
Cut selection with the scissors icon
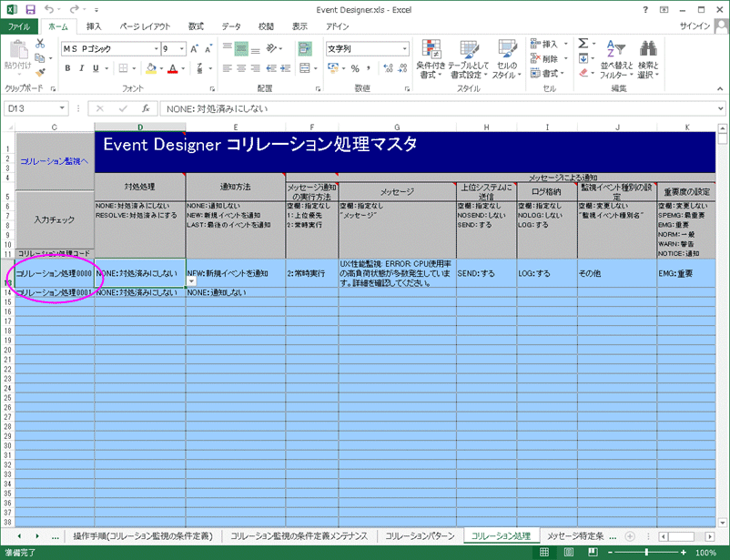tap(40, 44)
